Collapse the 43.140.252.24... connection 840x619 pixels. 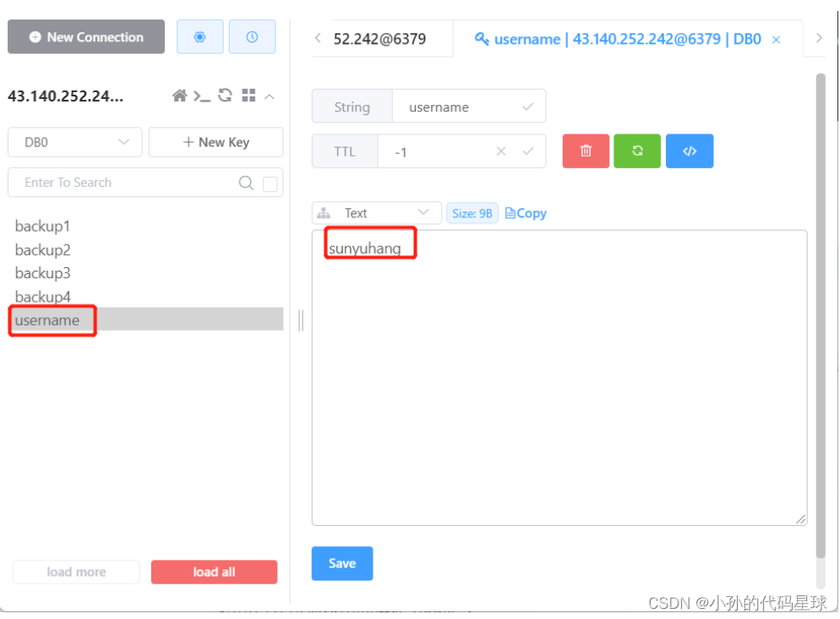click(x=270, y=97)
